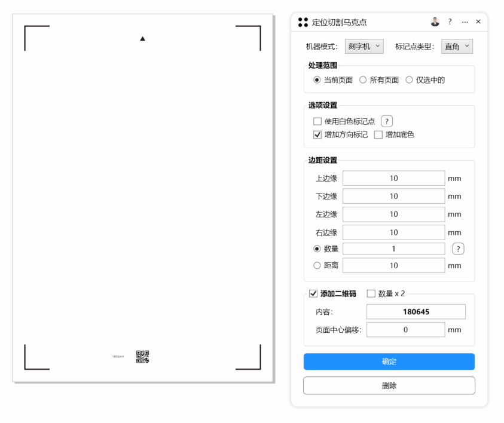Toggle 数量 x 2 checkbox
504x423 pixels.
coord(371,293)
